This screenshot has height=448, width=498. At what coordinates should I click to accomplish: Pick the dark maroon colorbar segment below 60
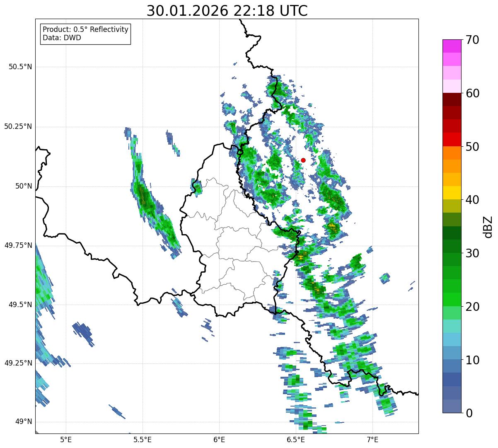tap(452, 99)
